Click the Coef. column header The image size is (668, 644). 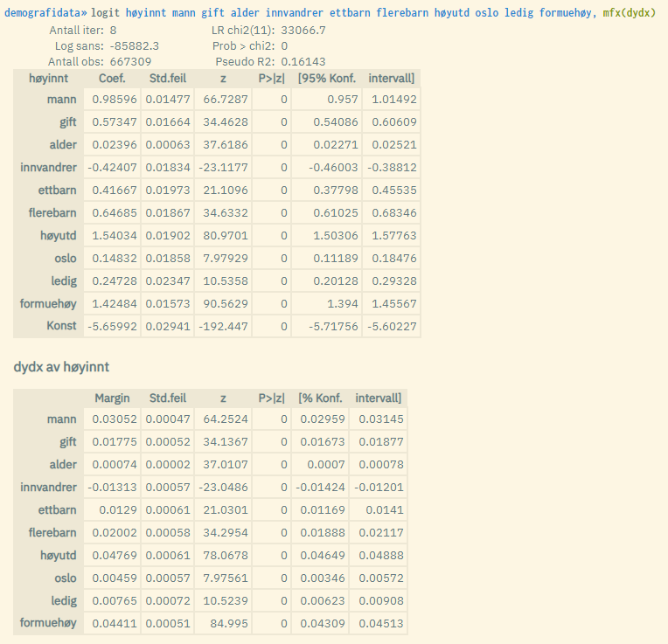point(112,79)
